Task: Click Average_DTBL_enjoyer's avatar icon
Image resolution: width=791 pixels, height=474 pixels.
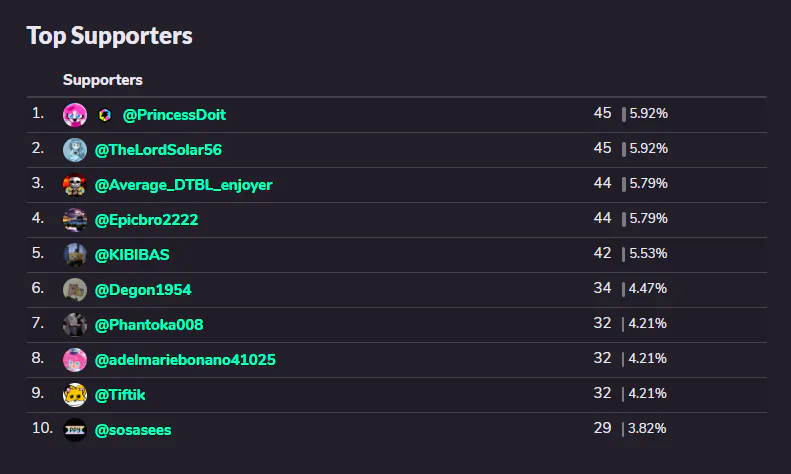Action: click(x=75, y=185)
